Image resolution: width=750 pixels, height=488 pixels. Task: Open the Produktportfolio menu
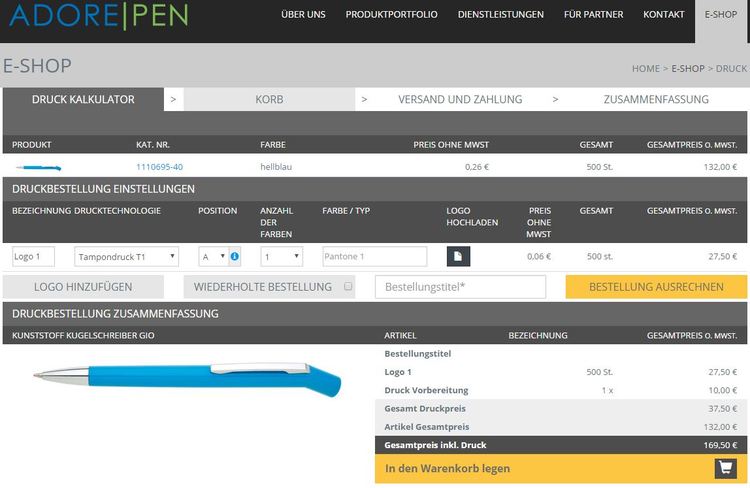[x=391, y=15]
